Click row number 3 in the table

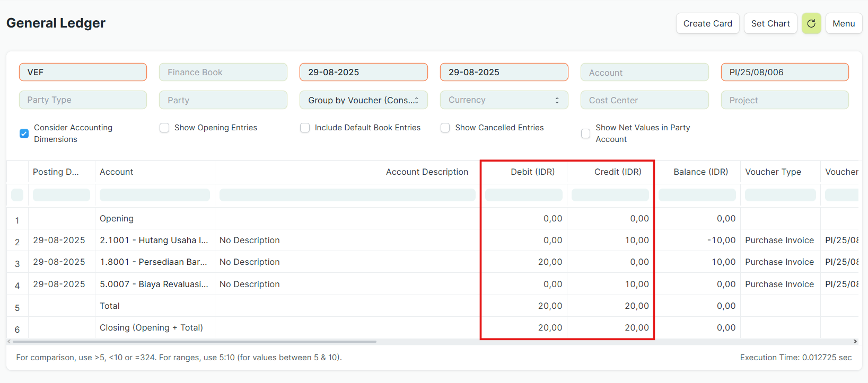pyautogui.click(x=17, y=264)
